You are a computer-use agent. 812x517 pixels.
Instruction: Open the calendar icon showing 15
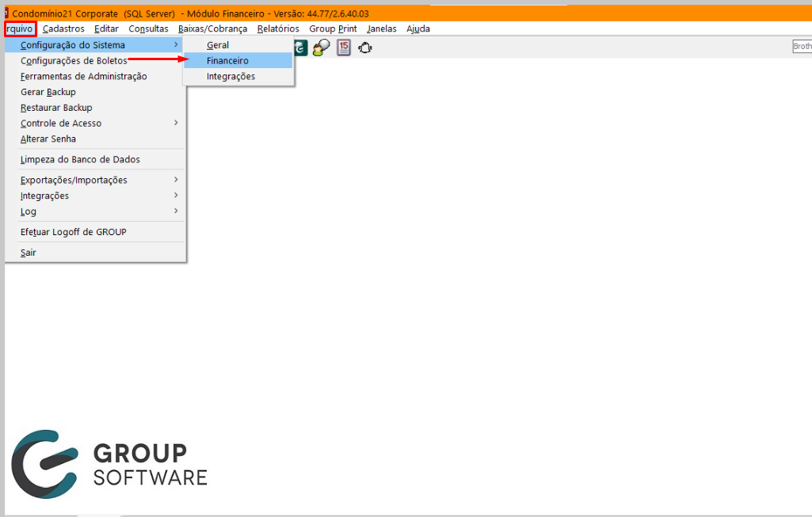[343, 48]
